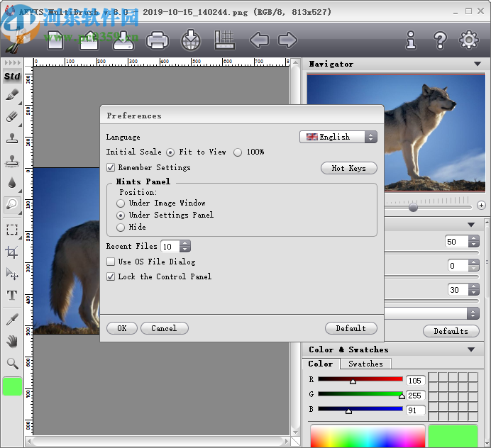Select the Text tool
The image size is (491, 448).
click(12, 295)
